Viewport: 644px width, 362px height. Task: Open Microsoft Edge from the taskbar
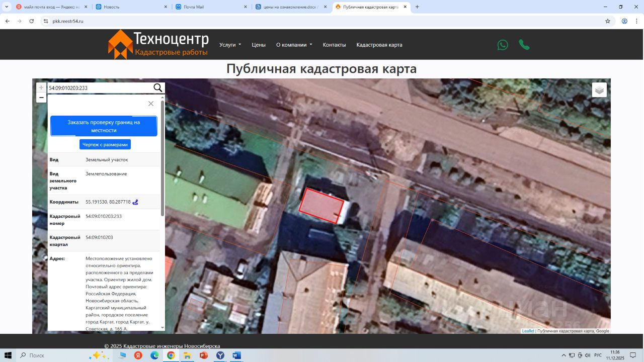click(x=154, y=355)
